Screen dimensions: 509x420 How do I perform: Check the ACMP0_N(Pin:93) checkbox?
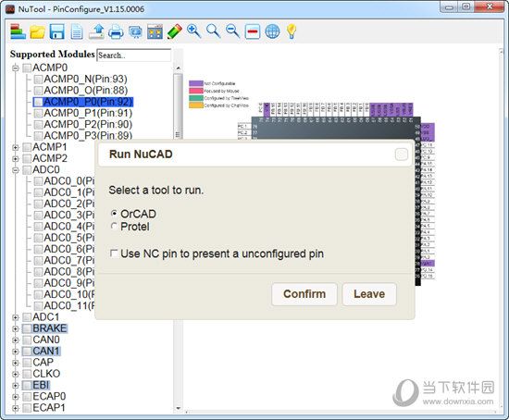pyautogui.click(x=38, y=80)
